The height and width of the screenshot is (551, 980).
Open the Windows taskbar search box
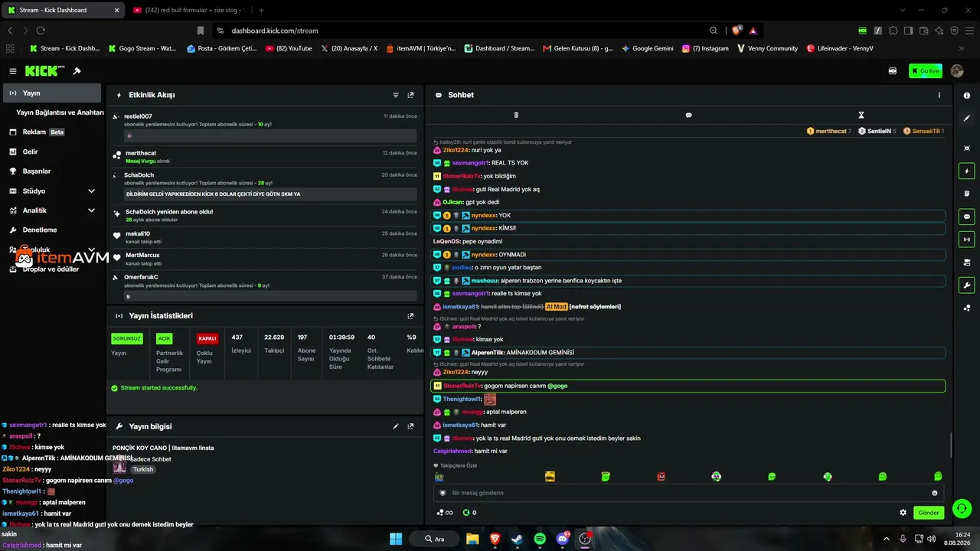pos(434,539)
